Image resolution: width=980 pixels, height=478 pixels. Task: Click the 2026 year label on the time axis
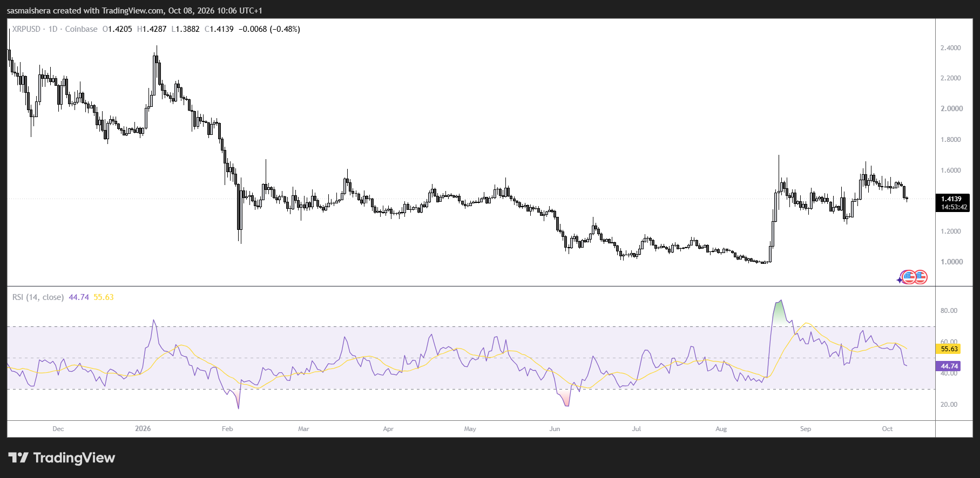pyautogui.click(x=143, y=429)
